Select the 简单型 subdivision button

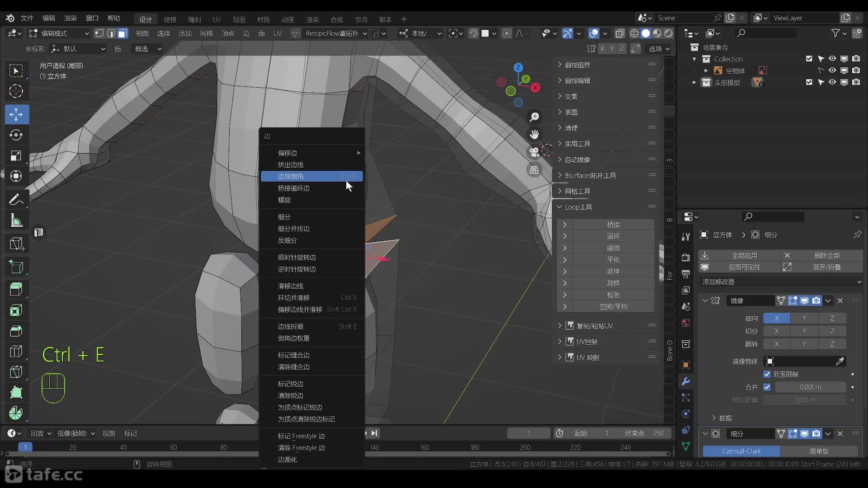[819, 451]
